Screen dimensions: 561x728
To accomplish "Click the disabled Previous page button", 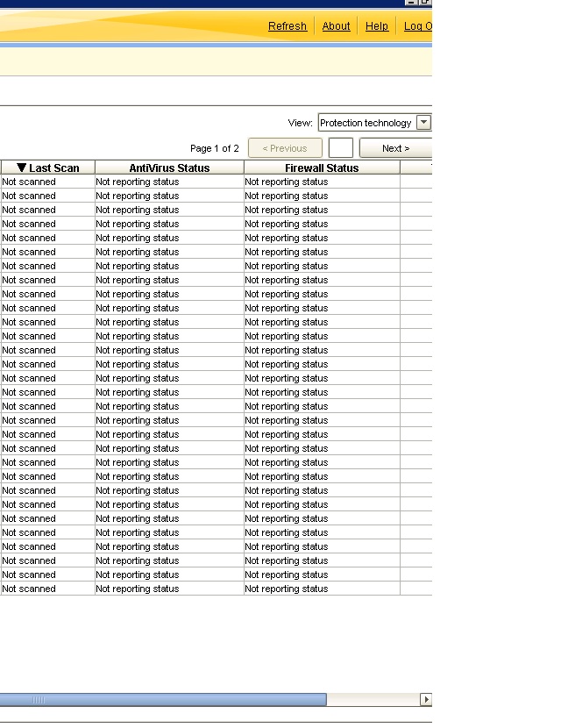I will pyautogui.click(x=285, y=148).
